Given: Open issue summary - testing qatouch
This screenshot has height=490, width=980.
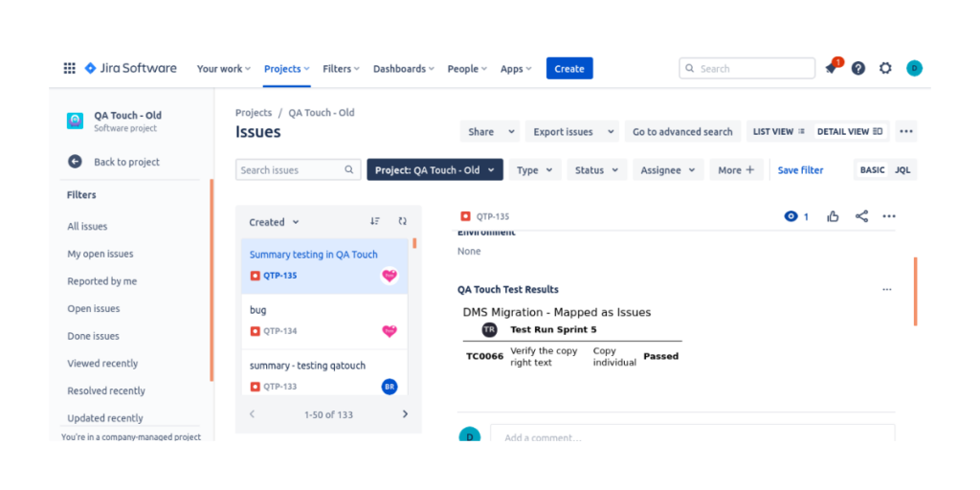Looking at the screenshot, I should (324, 372).
